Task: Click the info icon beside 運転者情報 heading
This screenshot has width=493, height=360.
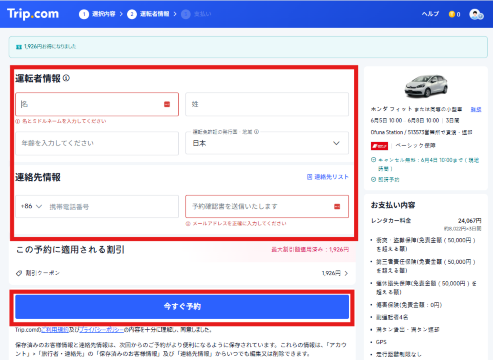Action: [66, 78]
